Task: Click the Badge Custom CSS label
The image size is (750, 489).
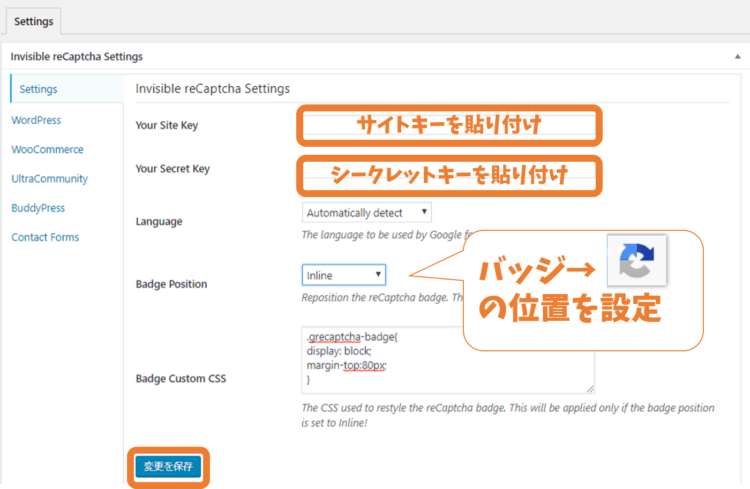Action: 181,378
